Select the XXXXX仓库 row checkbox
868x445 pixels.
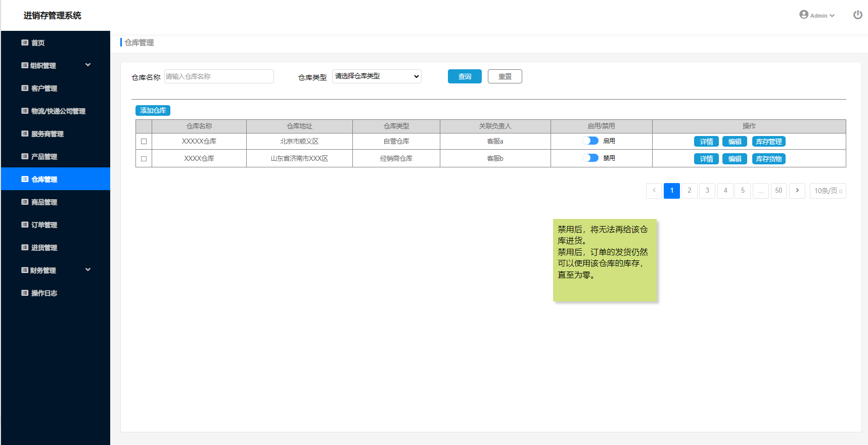[x=144, y=142]
